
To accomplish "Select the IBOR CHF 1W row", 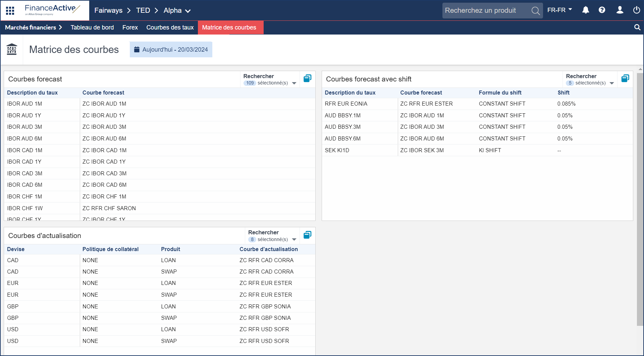I will click(x=160, y=208).
